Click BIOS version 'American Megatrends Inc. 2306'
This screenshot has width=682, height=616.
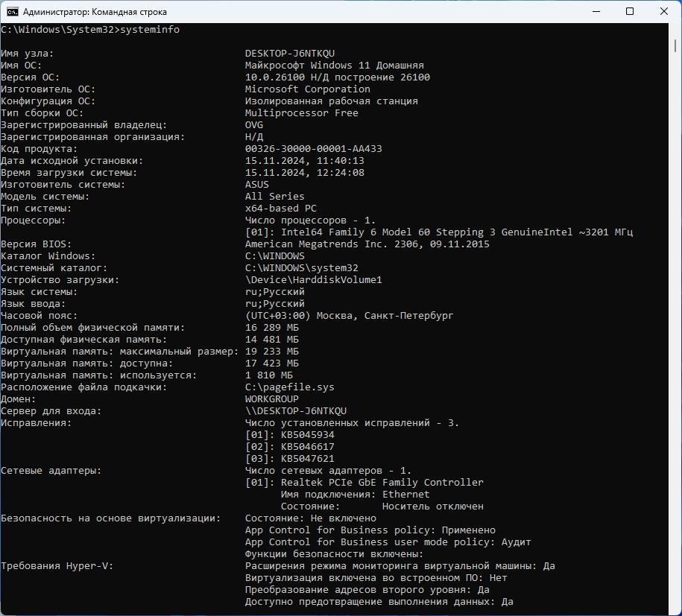(x=332, y=244)
